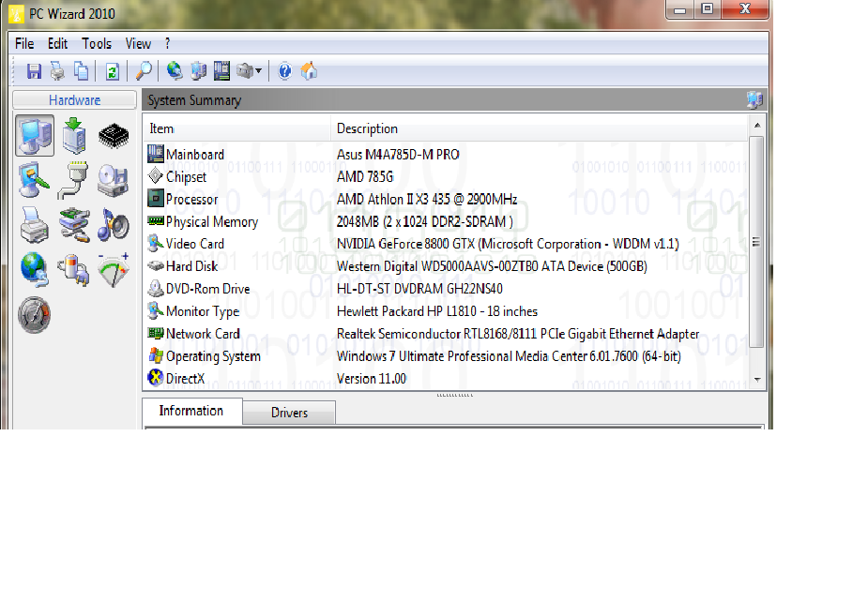Click the Description column header
This screenshot has width=868, height=602.
click(x=540, y=128)
